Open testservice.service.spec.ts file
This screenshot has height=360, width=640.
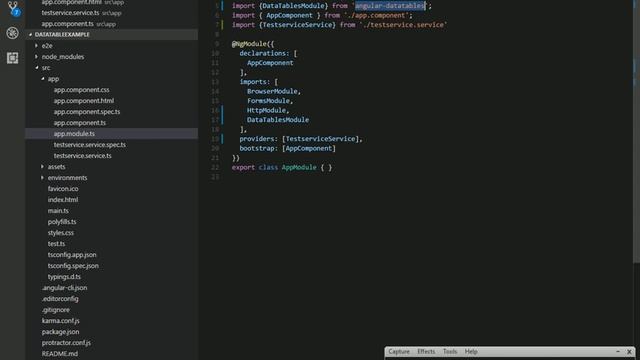coord(89,145)
